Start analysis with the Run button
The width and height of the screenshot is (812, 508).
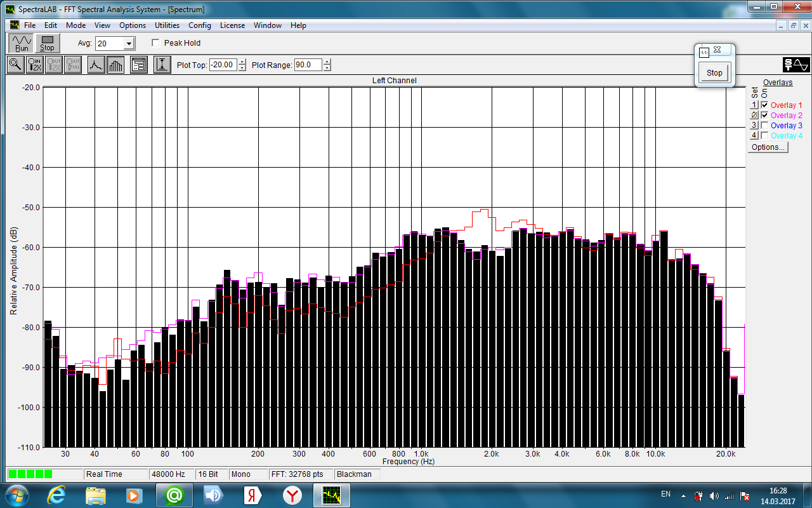tap(22, 43)
